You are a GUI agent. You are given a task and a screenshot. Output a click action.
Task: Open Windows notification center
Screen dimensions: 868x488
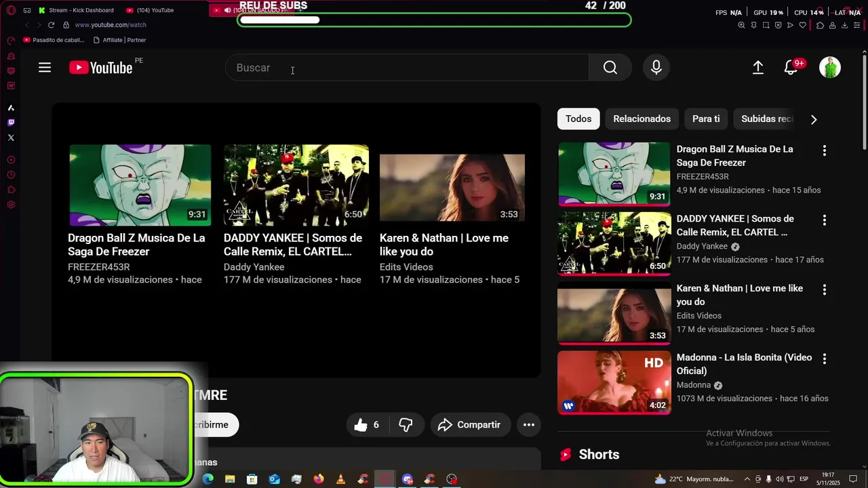pyautogui.click(x=853, y=479)
